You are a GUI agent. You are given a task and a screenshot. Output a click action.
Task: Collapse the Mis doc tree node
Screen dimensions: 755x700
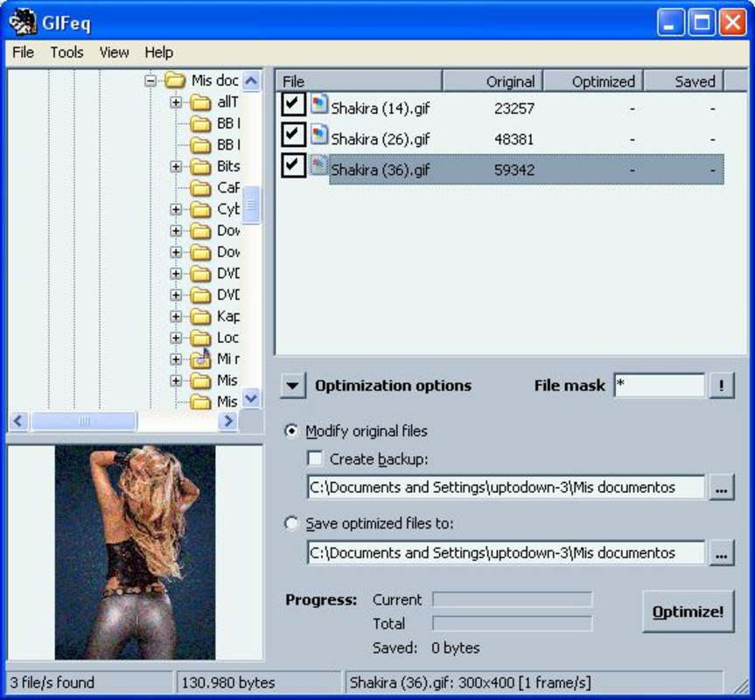point(150,80)
